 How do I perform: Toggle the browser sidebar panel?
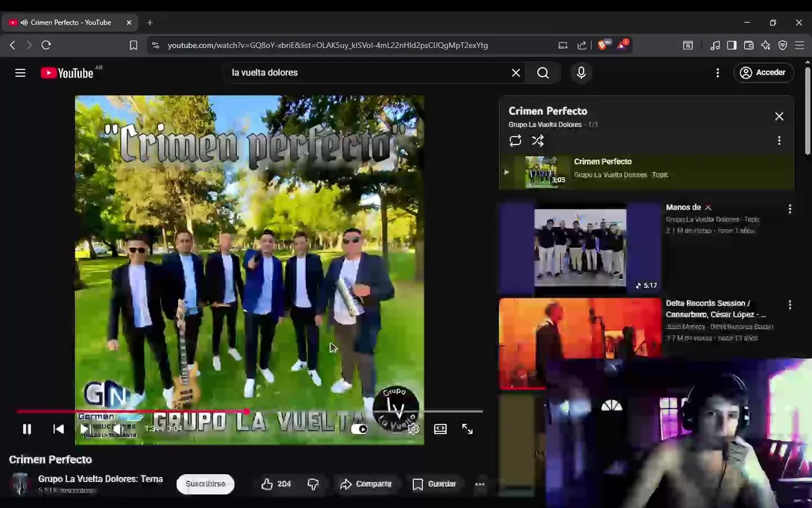coord(732,45)
